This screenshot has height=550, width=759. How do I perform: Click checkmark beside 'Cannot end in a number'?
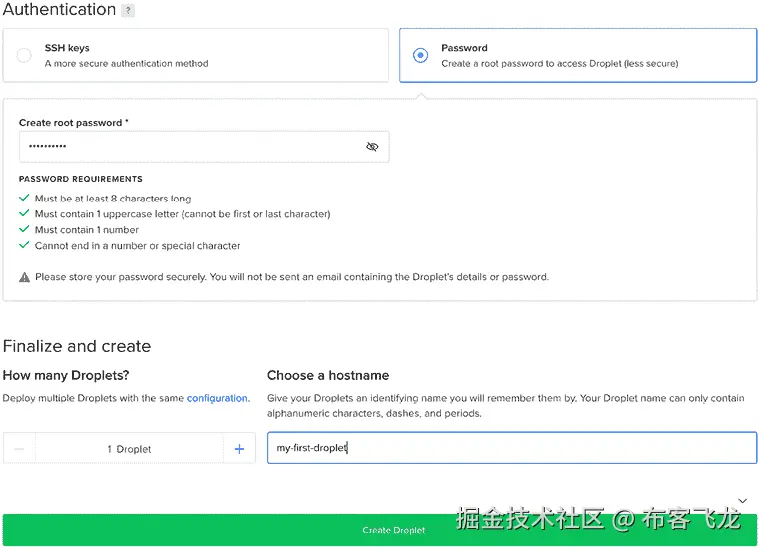[24, 245]
